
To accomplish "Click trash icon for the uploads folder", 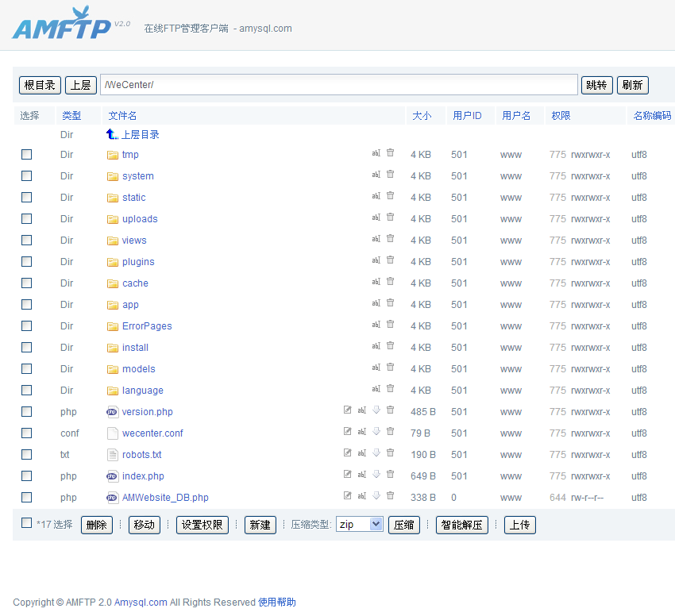I will pos(390,218).
